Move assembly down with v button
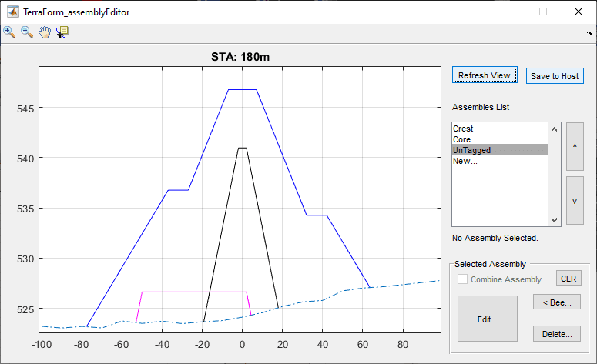 click(575, 200)
